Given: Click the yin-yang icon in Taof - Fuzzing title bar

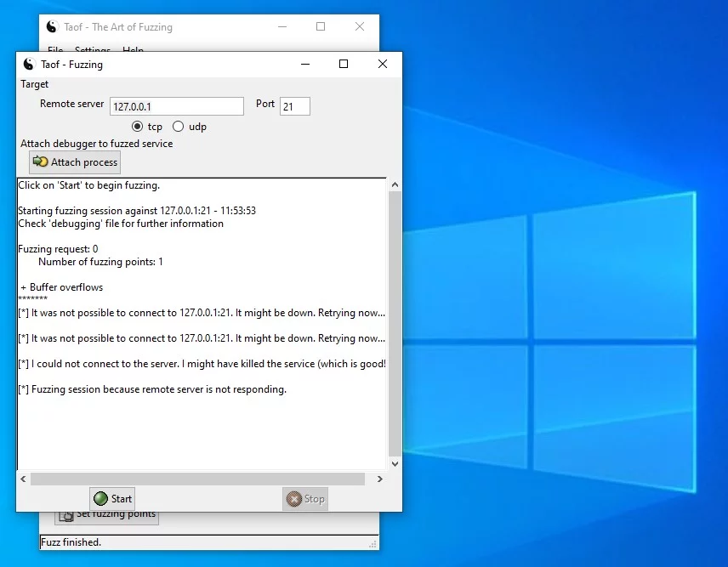Looking at the screenshot, I should (28, 65).
